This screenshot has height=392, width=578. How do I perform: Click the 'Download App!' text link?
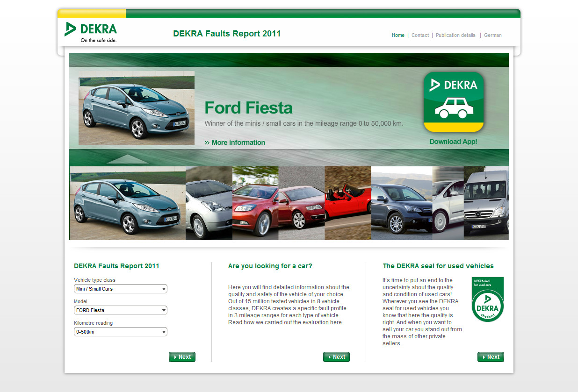click(x=453, y=142)
